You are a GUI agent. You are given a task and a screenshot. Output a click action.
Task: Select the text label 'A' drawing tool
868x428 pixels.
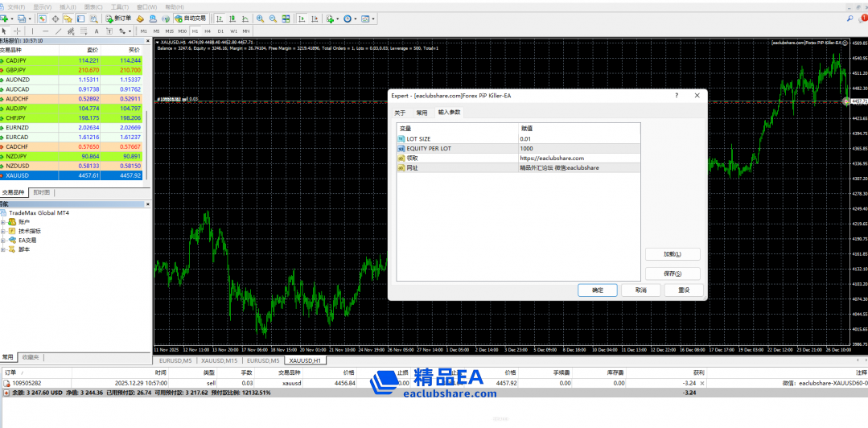96,31
